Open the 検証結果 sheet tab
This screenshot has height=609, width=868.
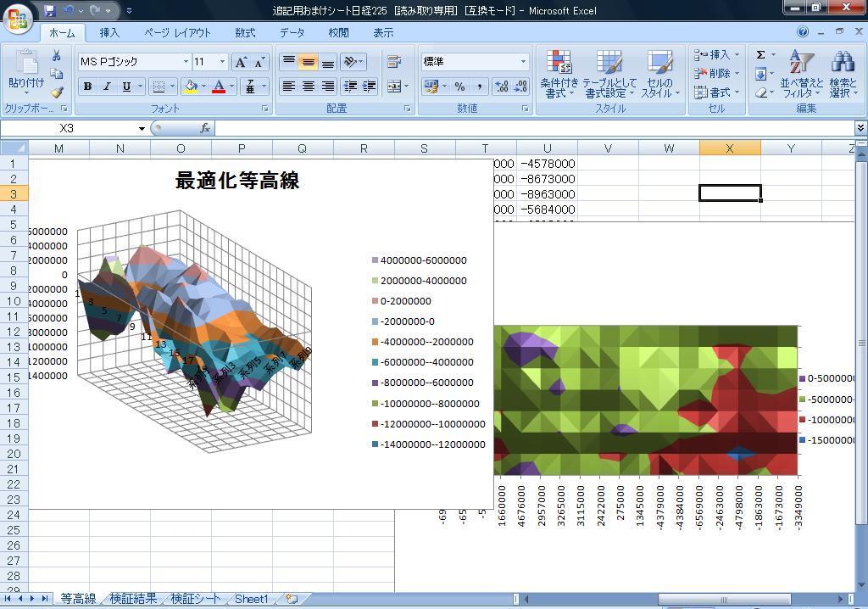(x=133, y=599)
